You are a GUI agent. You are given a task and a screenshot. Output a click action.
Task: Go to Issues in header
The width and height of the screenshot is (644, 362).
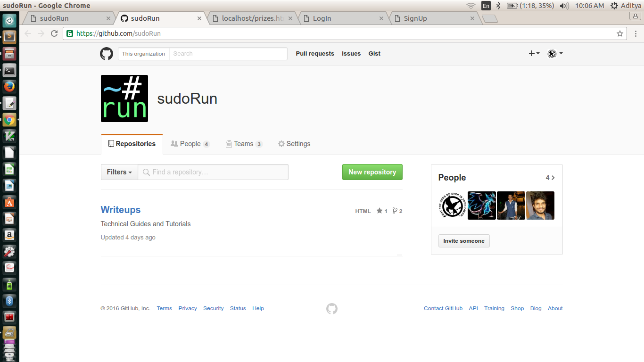[351, 54]
